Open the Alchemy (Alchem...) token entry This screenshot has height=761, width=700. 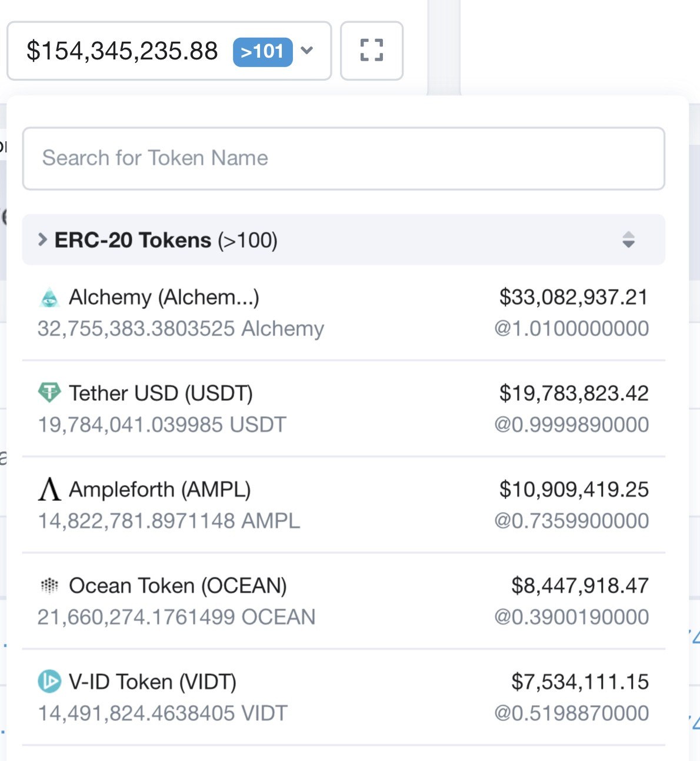tap(344, 313)
